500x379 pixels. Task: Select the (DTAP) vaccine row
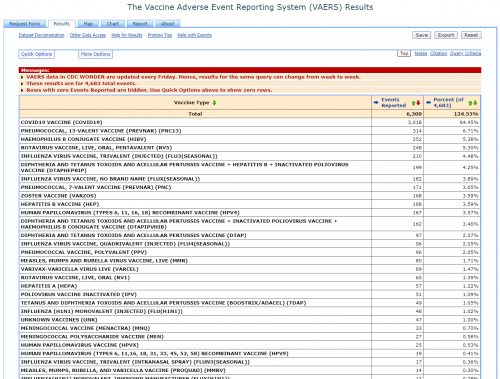click(250, 235)
